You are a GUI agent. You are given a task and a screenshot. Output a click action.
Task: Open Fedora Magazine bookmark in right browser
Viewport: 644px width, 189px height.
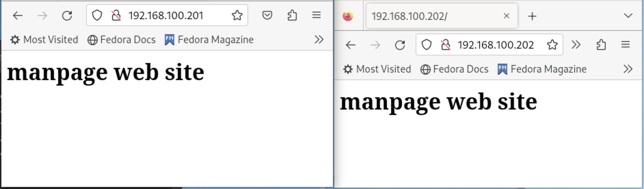[542, 69]
